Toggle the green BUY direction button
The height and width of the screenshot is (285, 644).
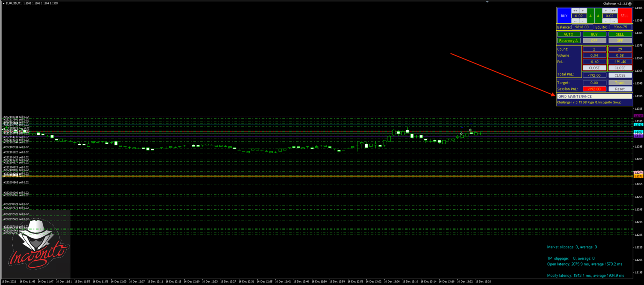click(x=594, y=34)
